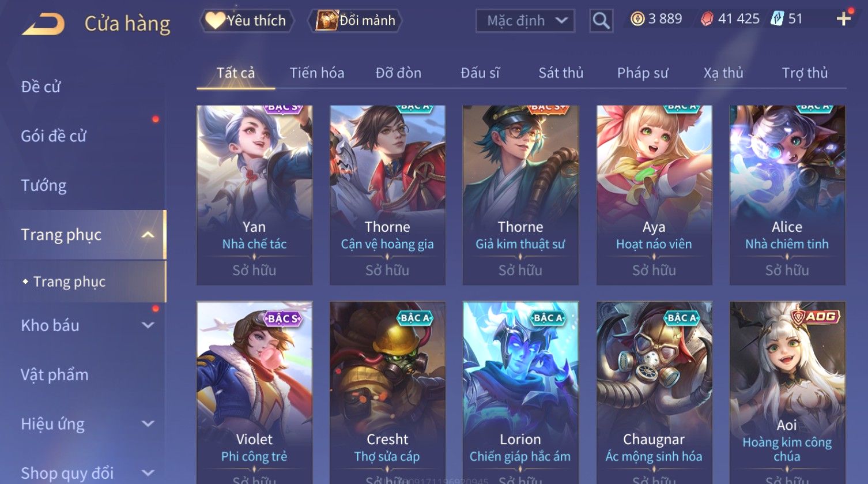Tap the gold coin balance icon
Viewport: 868px width, 484px height.
(x=637, y=19)
